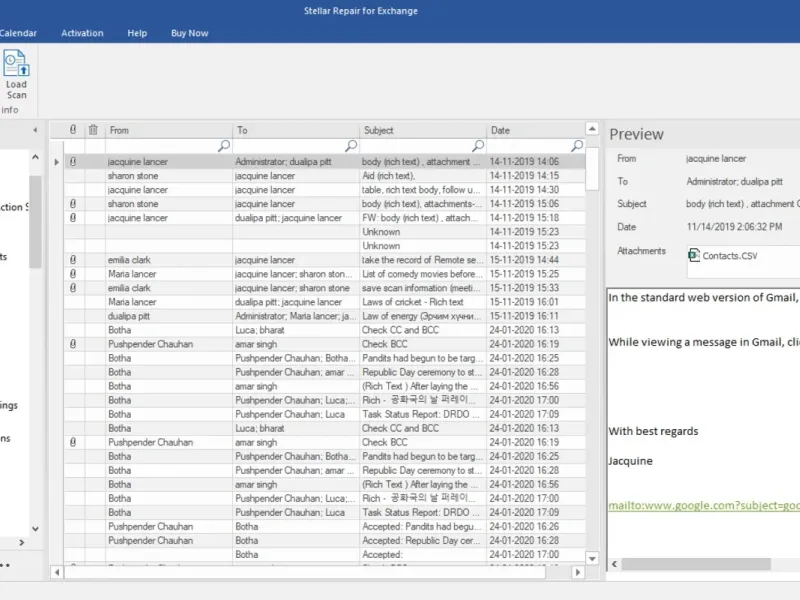
Task: Click the left pane right chevron
Action: tap(21, 542)
